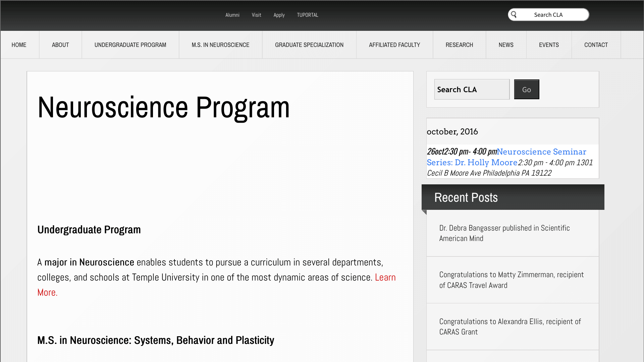Image resolution: width=644 pixels, height=362 pixels.
Task: Open the Contact page
Action: [x=596, y=45]
